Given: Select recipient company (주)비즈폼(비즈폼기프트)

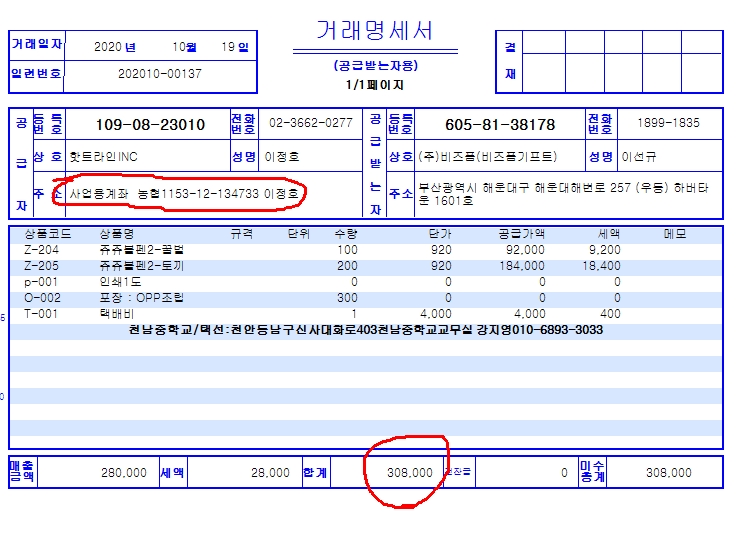Looking at the screenshot, I should coord(487,157).
